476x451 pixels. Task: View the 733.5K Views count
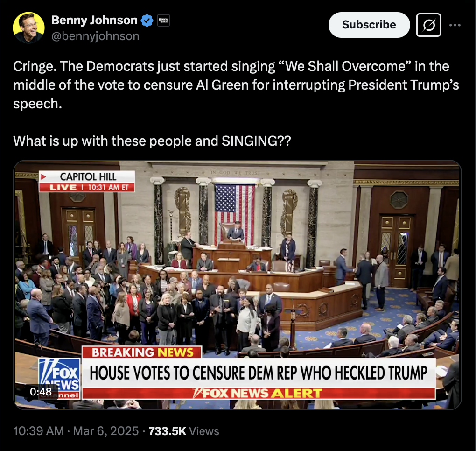point(184,431)
